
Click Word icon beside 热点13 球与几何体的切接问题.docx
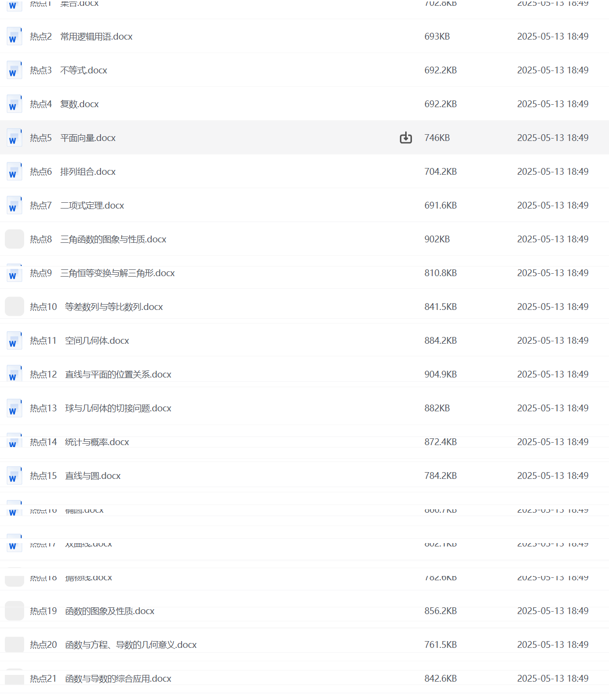click(x=14, y=408)
